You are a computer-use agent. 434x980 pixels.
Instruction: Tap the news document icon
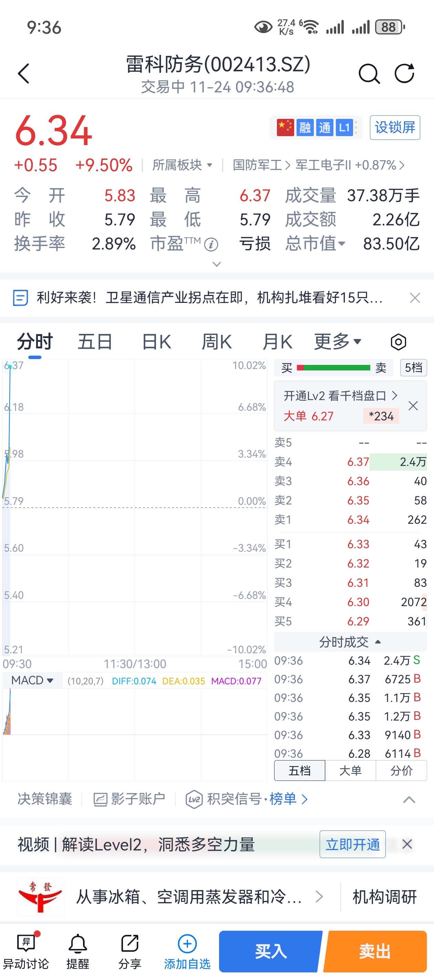[20, 297]
